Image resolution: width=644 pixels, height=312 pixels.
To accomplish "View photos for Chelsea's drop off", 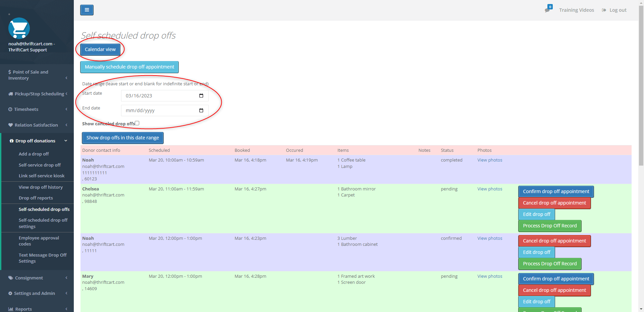I will pos(489,189).
